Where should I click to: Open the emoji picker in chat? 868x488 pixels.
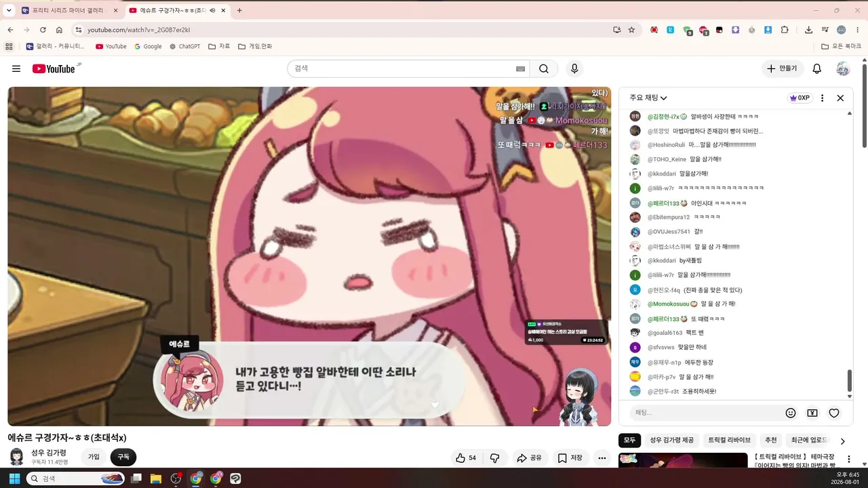(x=791, y=413)
